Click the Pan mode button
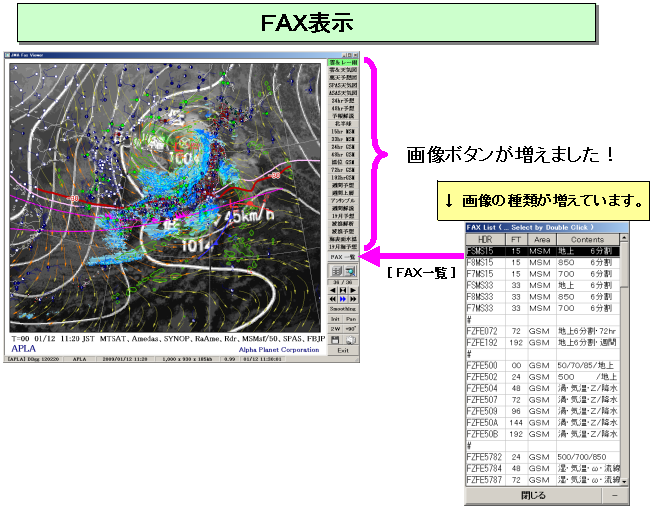Image resolution: width=653 pixels, height=513 pixels. pyautogui.click(x=352, y=319)
